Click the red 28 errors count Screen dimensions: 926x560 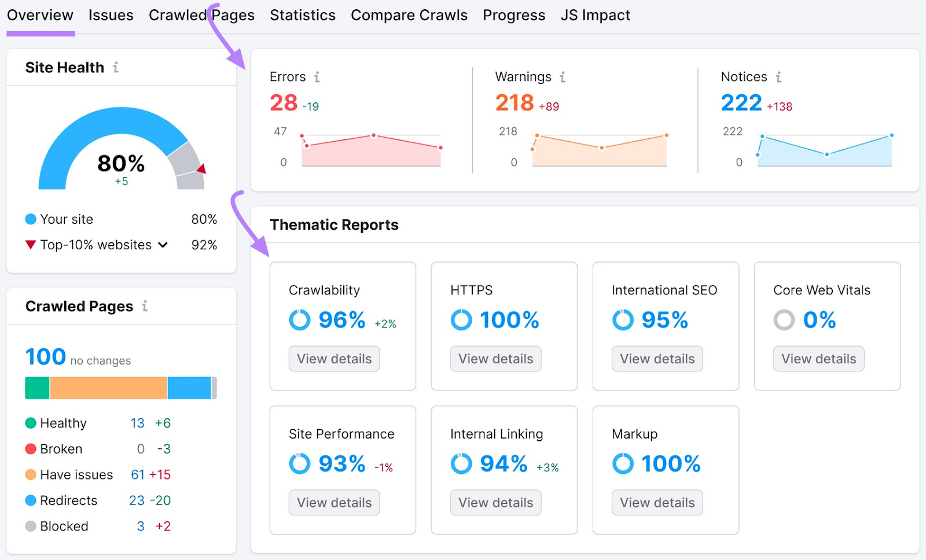(x=283, y=103)
